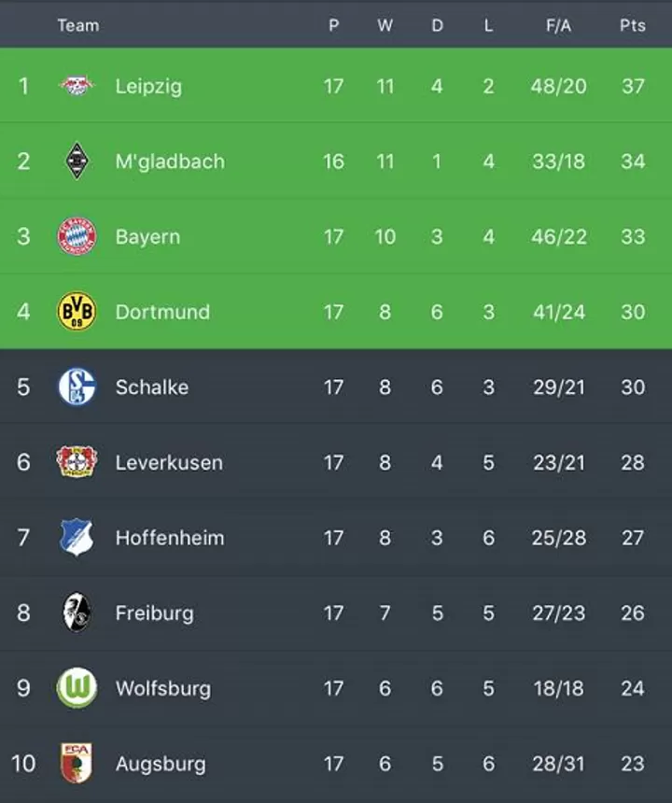Viewport: 672px width, 803px height.
Task: Tap the W wins column header
Action: [385, 25]
